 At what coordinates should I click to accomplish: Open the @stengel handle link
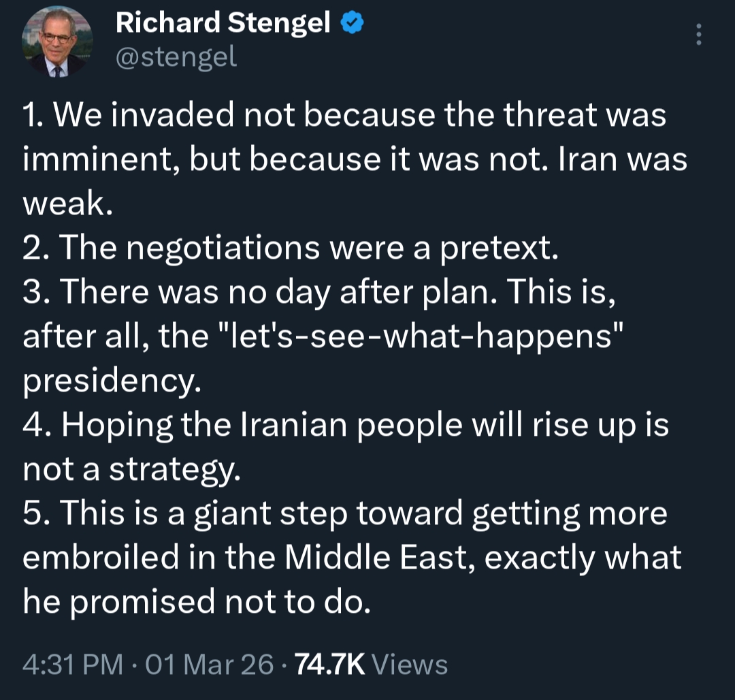tap(176, 57)
